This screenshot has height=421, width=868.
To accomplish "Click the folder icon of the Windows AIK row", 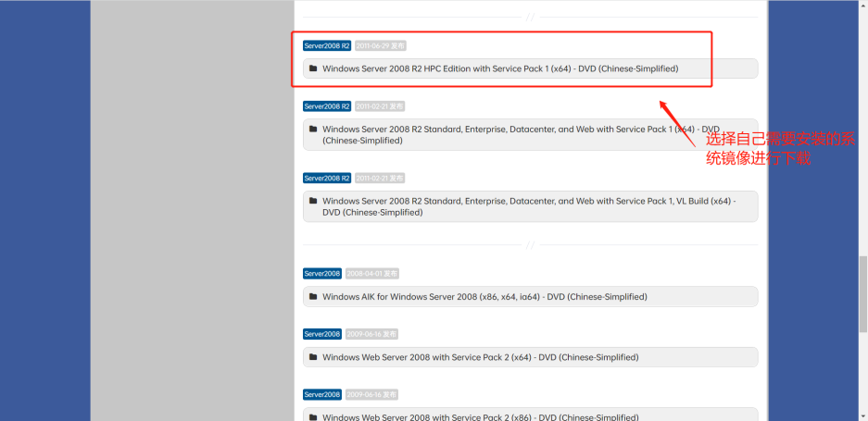I will (x=313, y=296).
